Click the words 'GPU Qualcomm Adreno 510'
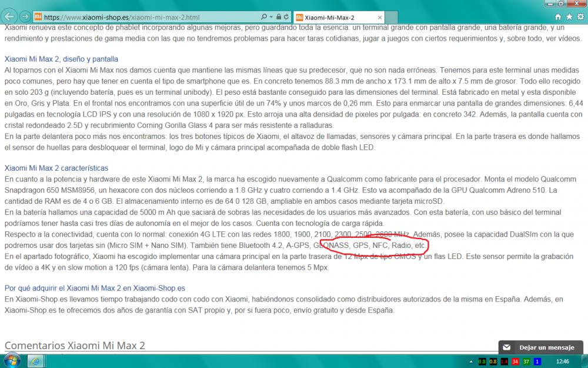 pyautogui.click(x=498, y=190)
